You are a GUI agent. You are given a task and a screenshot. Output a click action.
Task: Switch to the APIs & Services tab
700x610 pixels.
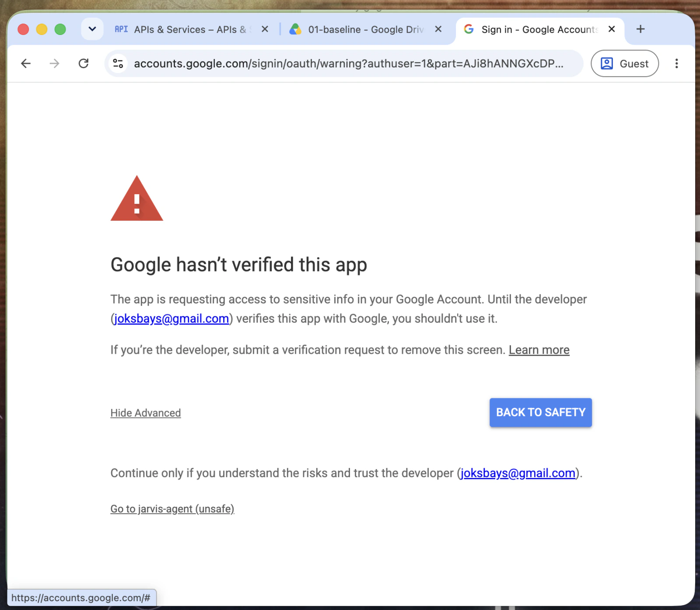[191, 29]
